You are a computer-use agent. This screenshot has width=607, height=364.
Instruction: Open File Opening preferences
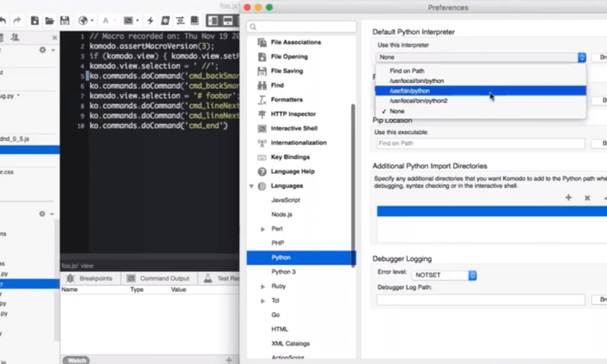[x=289, y=57]
